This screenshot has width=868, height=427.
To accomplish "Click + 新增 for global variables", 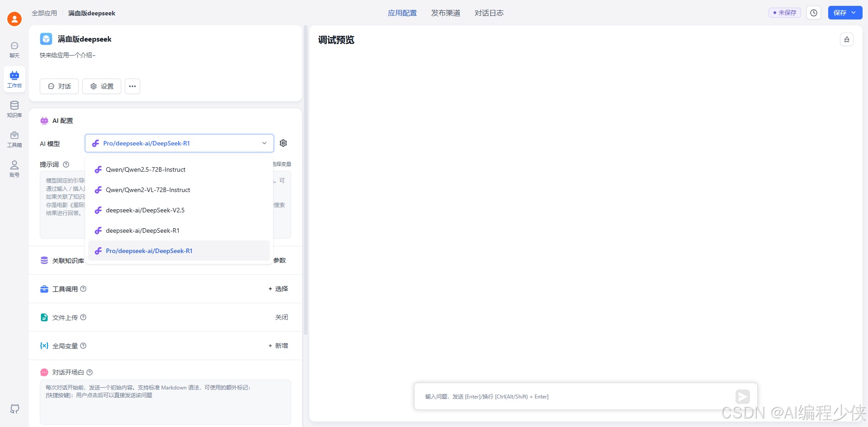I will click(x=278, y=346).
